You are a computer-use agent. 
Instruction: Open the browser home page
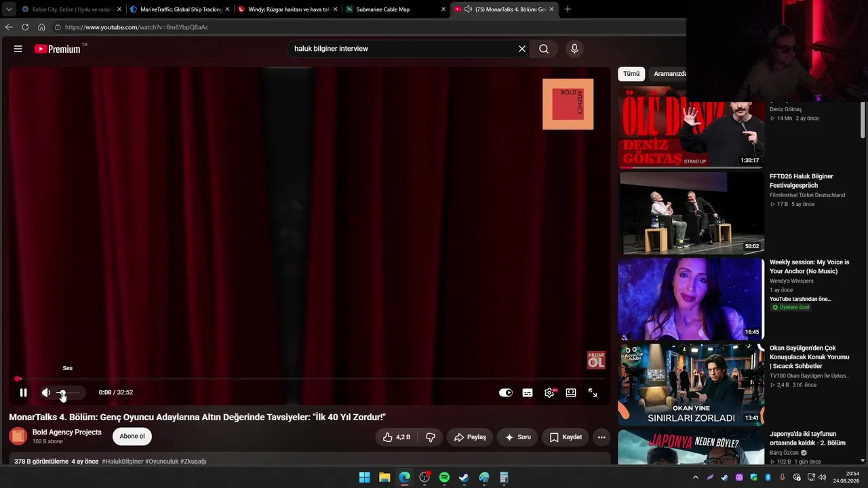[41, 27]
